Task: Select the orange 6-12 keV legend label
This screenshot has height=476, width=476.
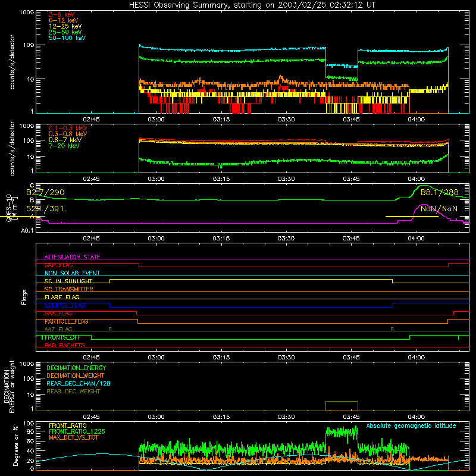Action: [x=63, y=20]
